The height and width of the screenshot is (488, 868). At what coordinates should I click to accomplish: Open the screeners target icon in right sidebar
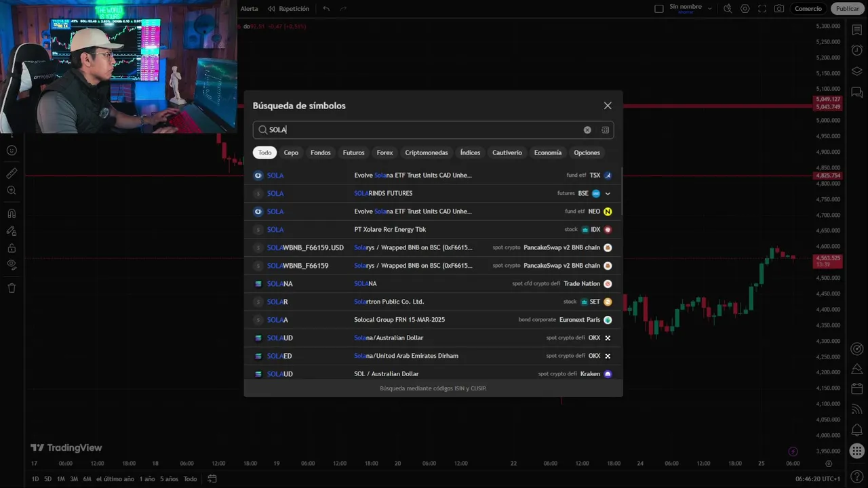click(x=857, y=349)
